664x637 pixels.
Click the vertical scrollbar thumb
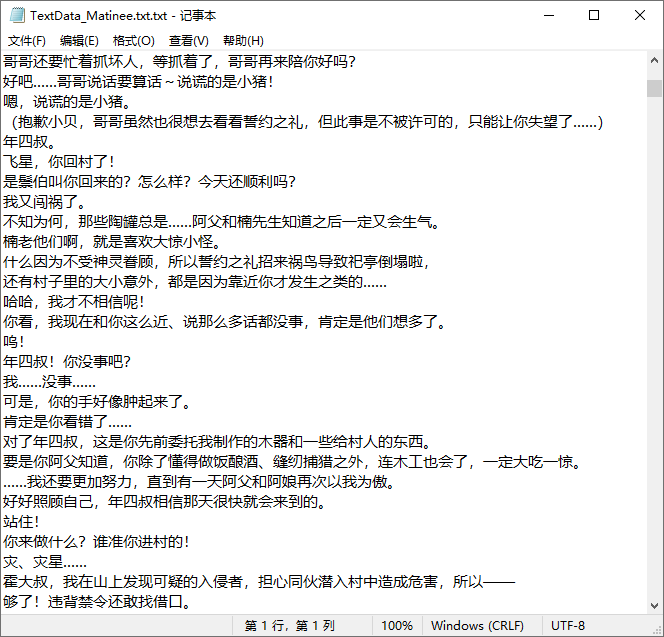tap(654, 86)
